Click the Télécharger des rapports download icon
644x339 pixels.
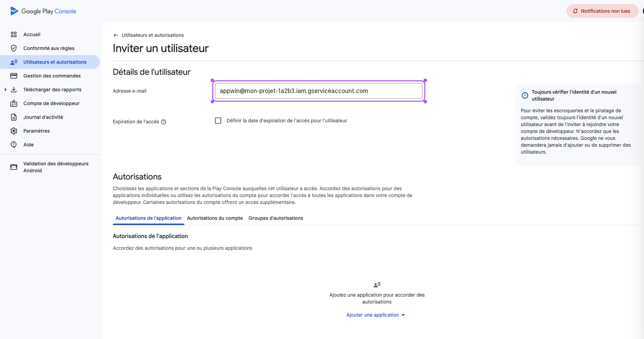pos(14,90)
